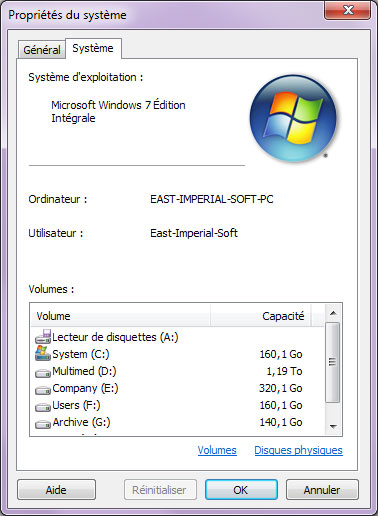Image resolution: width=378 pixels, height=516 pixels.
Task: Click the greyed Réinitialiser button
Action: 160,490
